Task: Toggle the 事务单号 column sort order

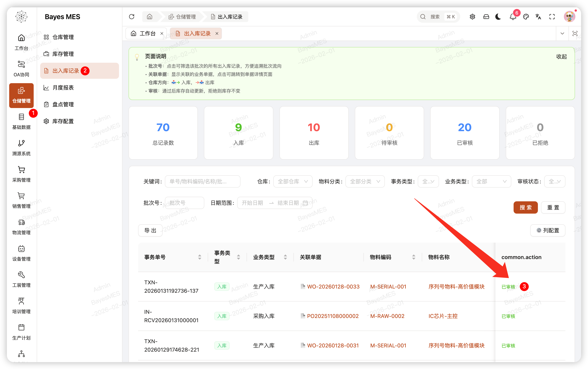Action: click(200, 257)
